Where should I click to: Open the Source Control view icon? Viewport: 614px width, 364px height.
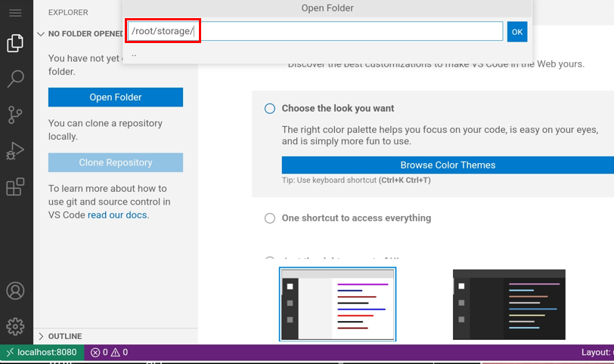pyautogui.click(x=15, y=115)
